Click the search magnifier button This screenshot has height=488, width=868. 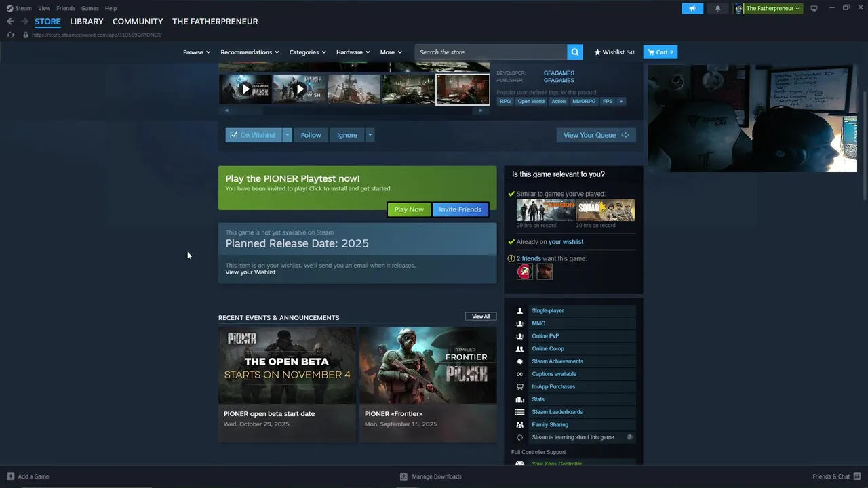(x=575, y=52)
